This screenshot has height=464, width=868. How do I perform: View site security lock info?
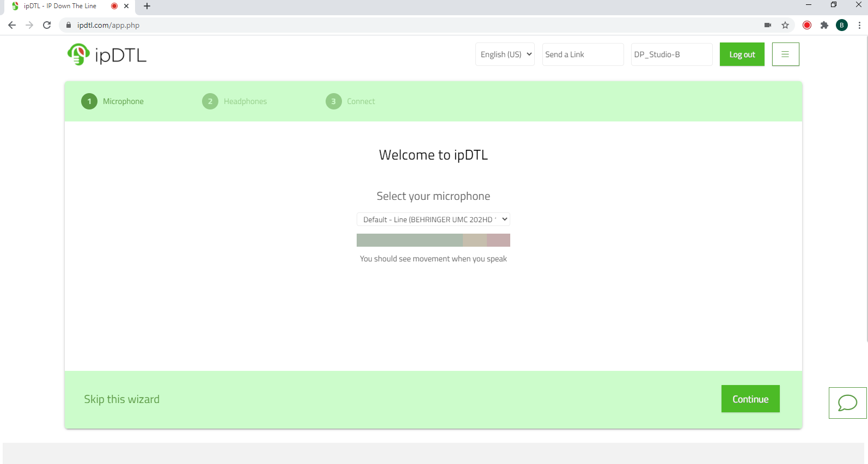(69, 25)
